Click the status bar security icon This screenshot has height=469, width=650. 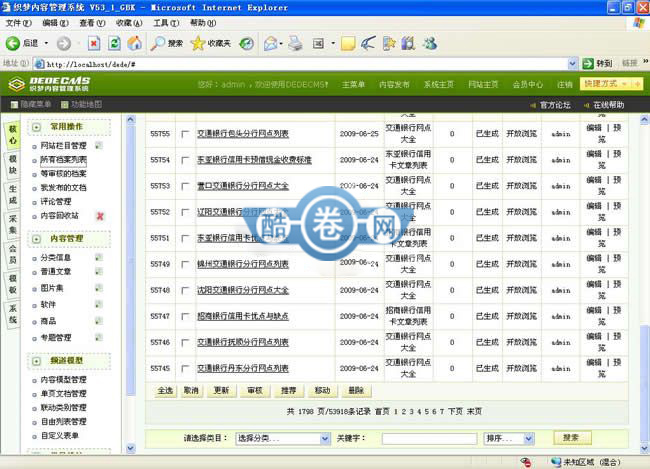coord(526,462)
